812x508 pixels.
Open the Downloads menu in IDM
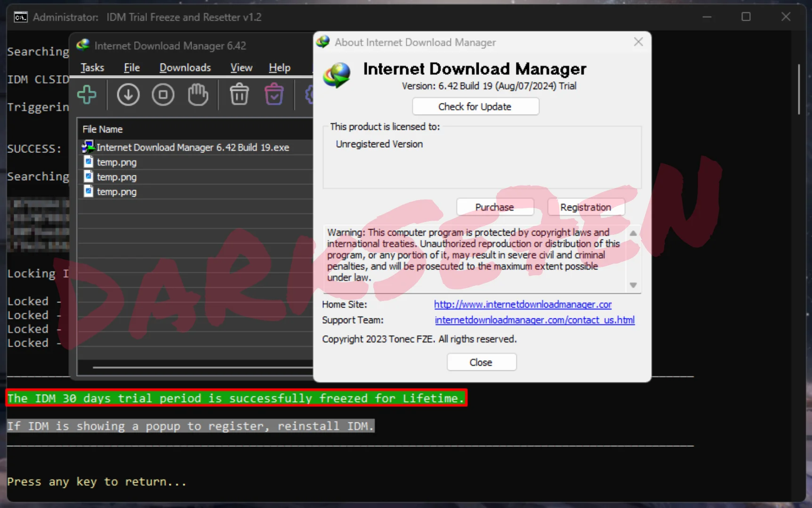tap(185, 68)
